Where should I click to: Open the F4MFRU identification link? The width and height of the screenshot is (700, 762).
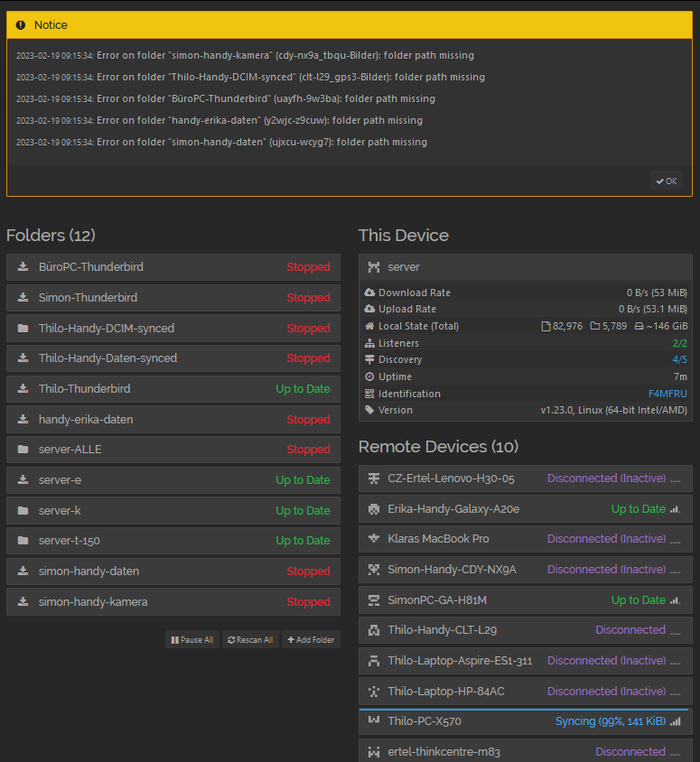[x=667, y=394]
